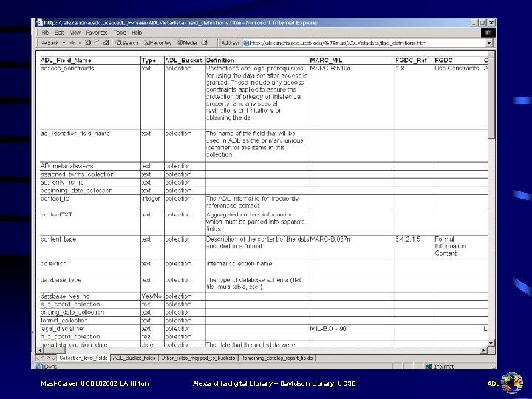Open the History icon after Media
This screenshot has height=399, width=532.
coord(204,43)
